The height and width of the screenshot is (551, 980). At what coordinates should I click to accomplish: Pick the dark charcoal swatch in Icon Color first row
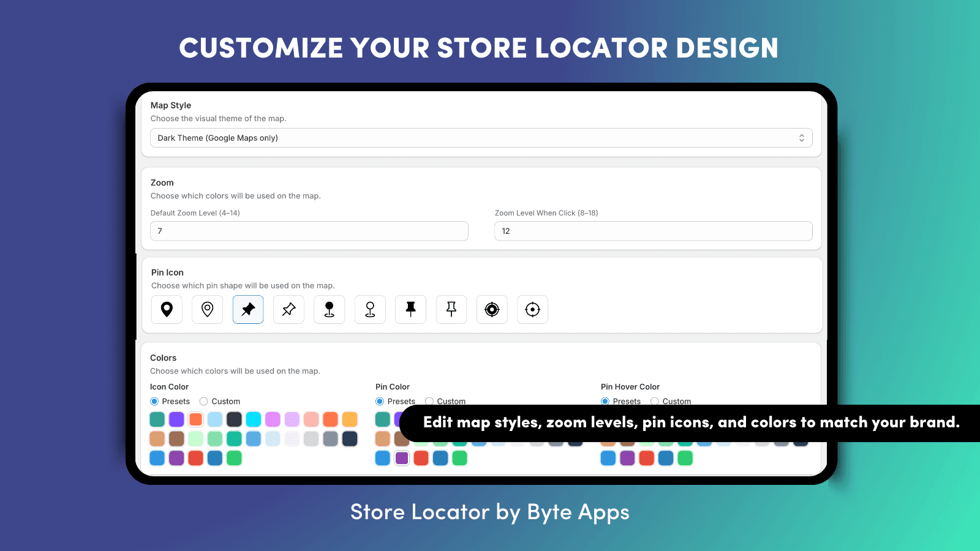pyautogui.click(x=234, y=419)
